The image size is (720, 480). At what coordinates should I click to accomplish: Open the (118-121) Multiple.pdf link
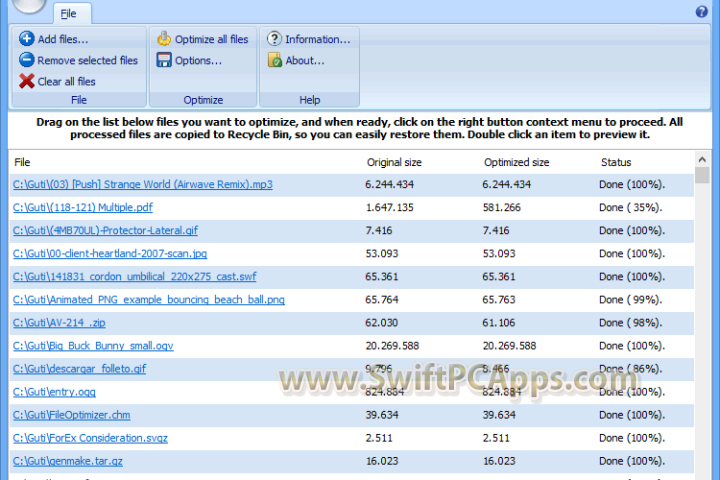tap(83, 207)
